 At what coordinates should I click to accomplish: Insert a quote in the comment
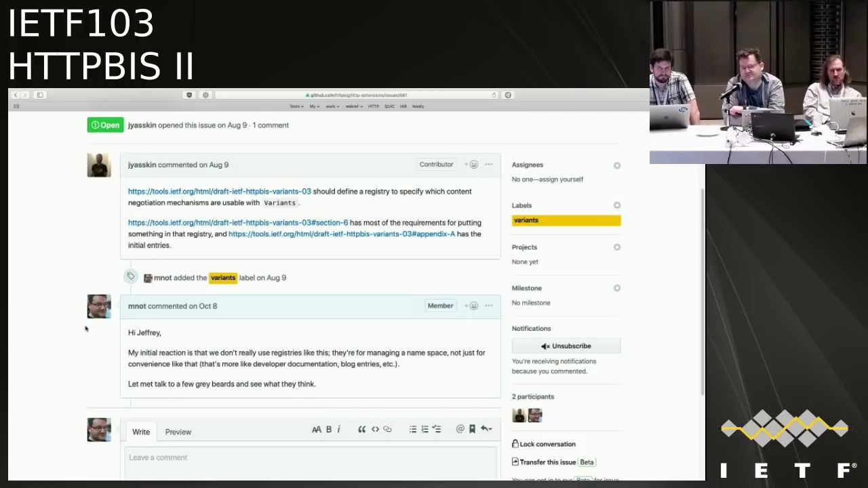click(x=362, y=429)
